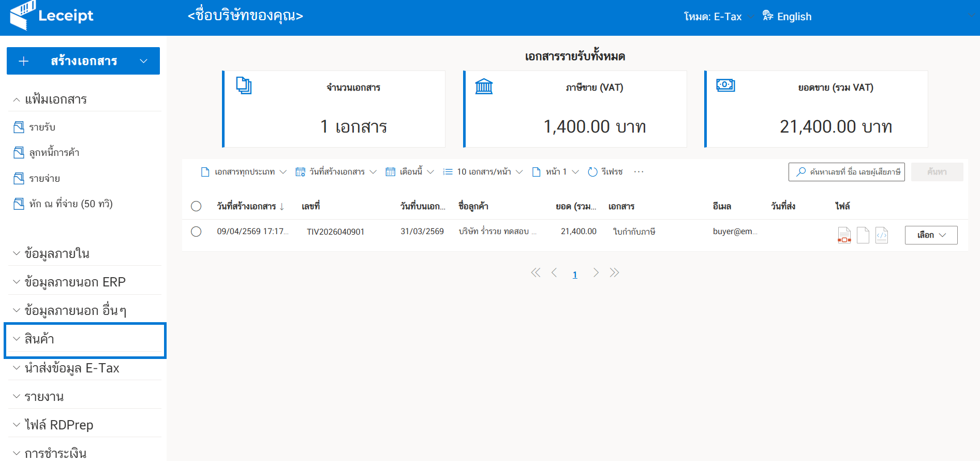
Task: Toggle the select-all circle in table header
Action: tap(196, 206)
